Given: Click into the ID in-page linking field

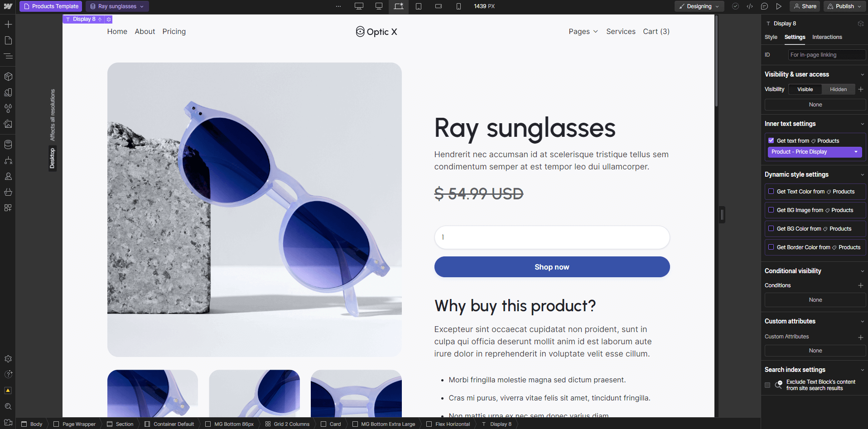Looking at the screenshot, I should (826, 55).
